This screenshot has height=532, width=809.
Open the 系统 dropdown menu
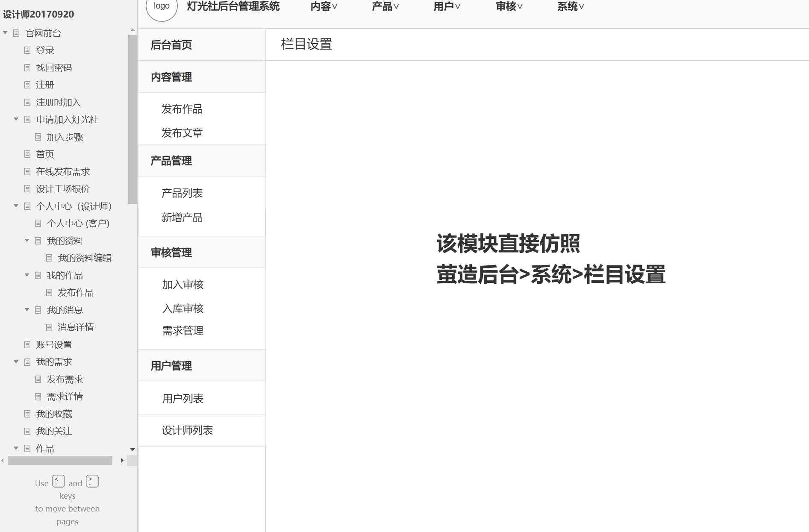point(570,6)
